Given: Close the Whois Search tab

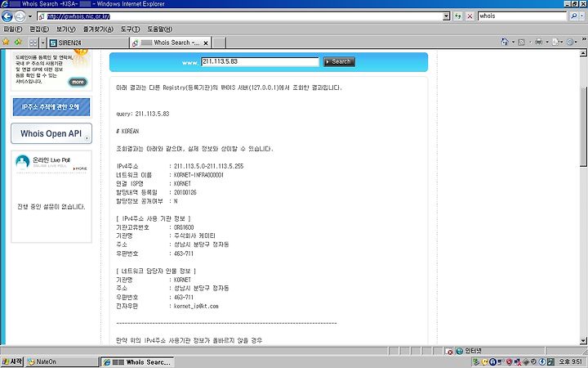Looking at the screenshot, I should 206,43.
